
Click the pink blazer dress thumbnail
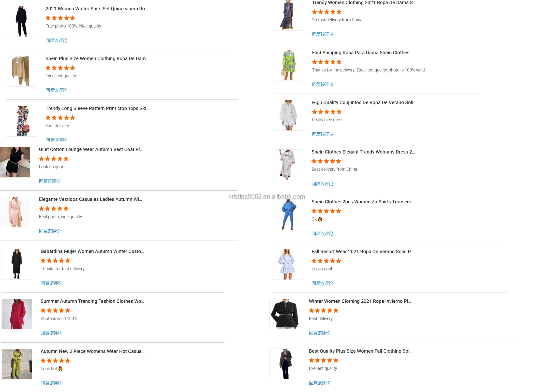pyautogui.click(x=15, y=212)
